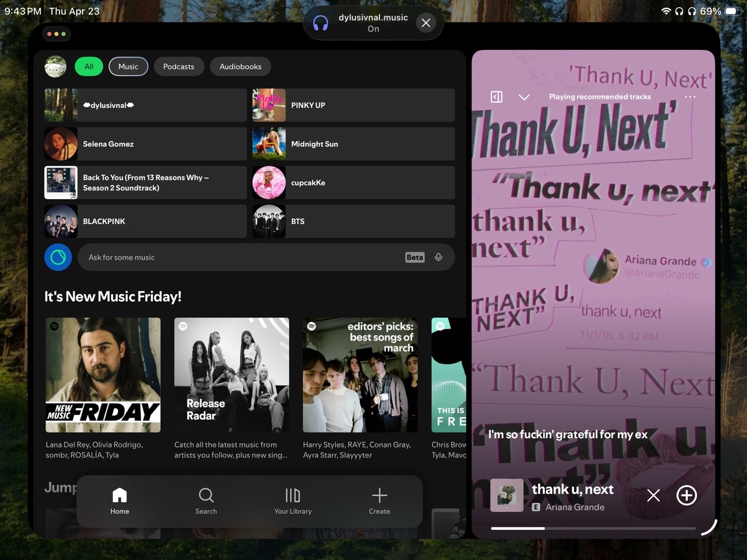Focus the Ask for some music field

point(266,257)
